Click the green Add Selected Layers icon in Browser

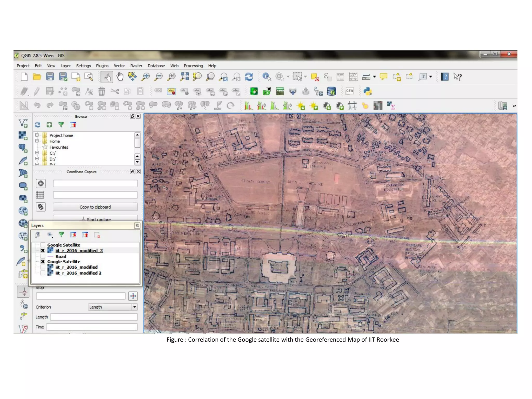(x=49, y=125)
